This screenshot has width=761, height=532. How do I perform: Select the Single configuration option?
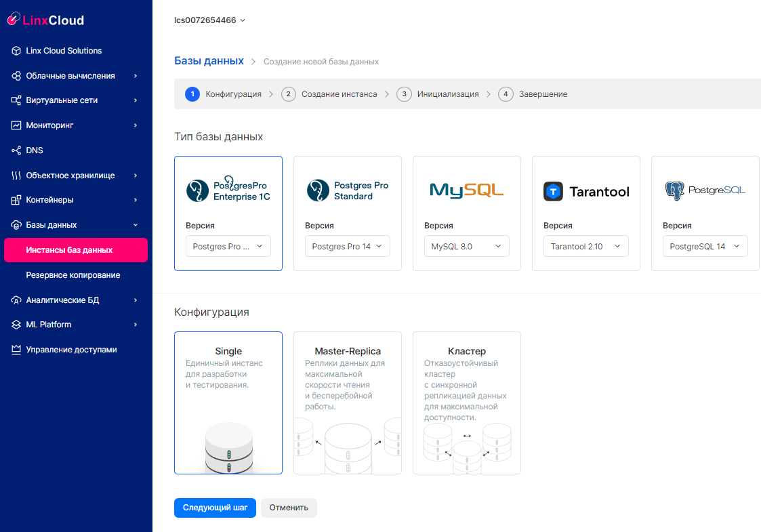(228, 403)
